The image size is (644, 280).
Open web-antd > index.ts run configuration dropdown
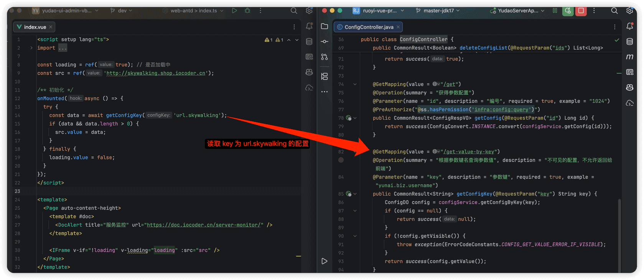point(193,11)
